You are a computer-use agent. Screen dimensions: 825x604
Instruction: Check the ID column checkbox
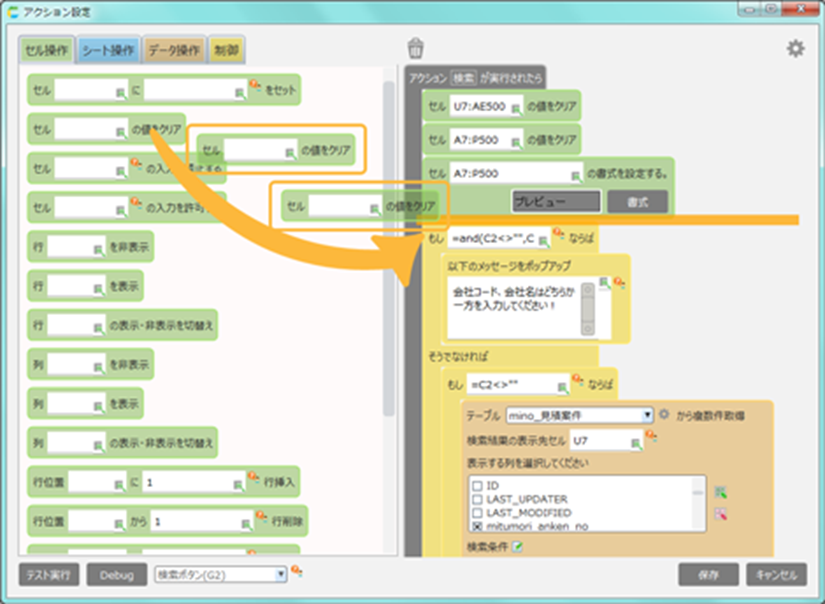477,485
